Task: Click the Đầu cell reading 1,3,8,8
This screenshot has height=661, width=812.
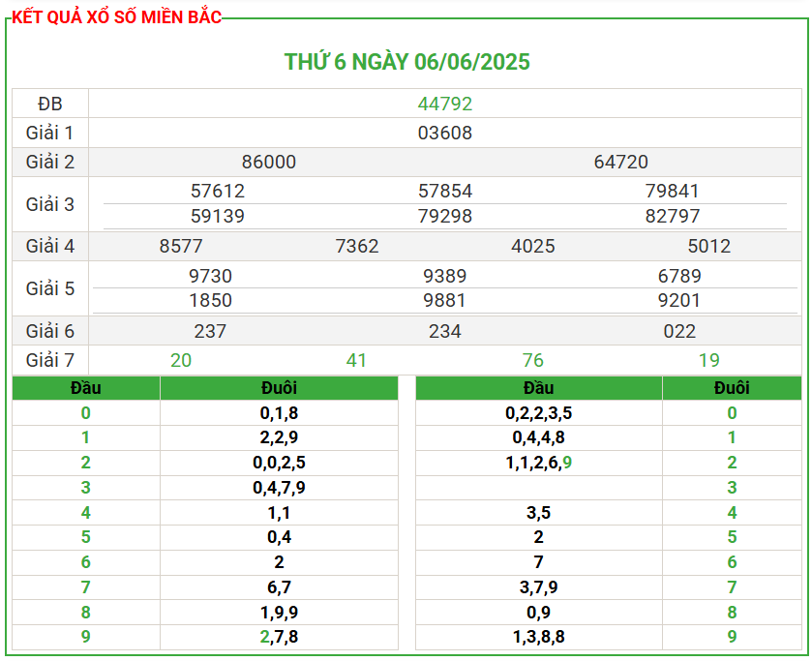Action: click(538, 637)
